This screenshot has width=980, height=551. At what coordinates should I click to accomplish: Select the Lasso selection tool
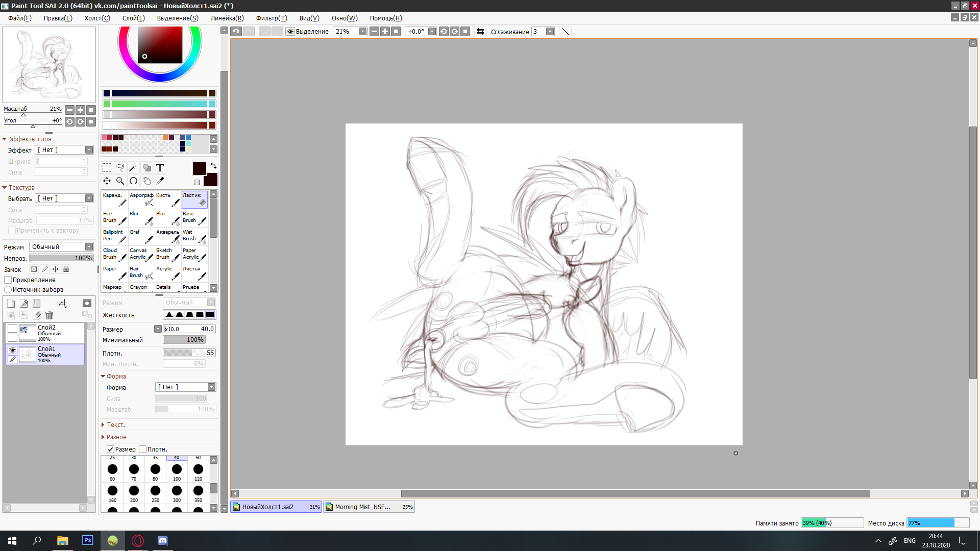click(120, 168)
